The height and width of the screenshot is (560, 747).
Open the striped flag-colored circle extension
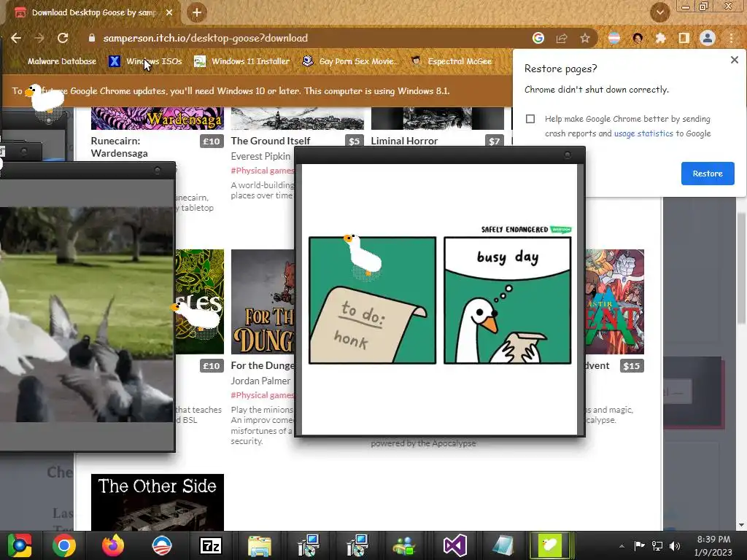(614, 38)
